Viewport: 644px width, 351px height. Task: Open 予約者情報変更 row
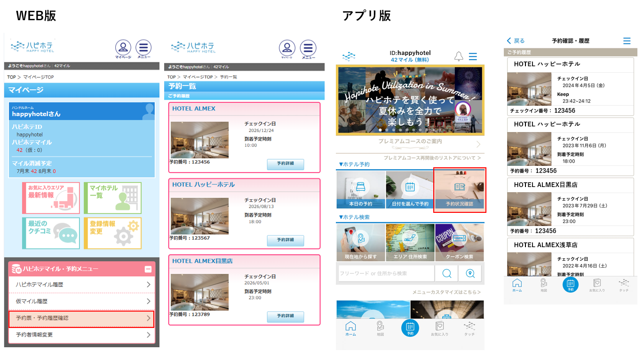point(82,335)
